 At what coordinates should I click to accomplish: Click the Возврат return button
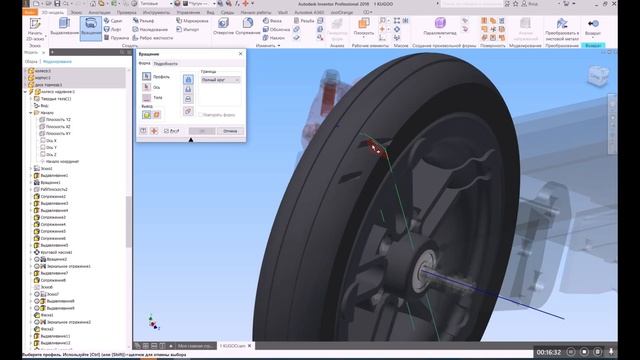593,28
